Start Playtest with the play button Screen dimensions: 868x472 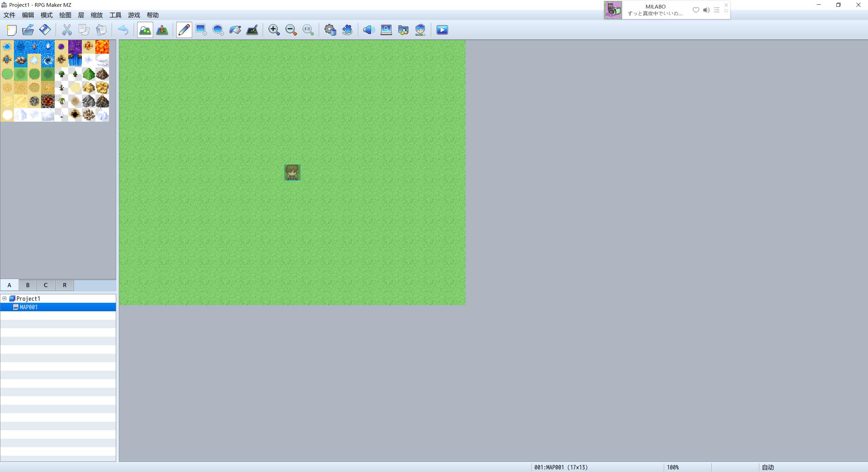point(442,30)
